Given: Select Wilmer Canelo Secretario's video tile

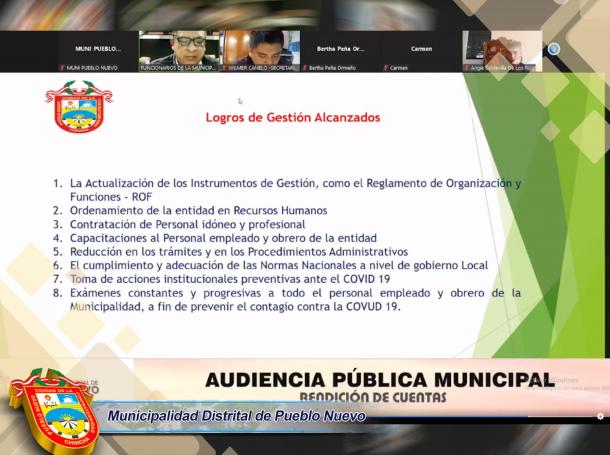Looking at the screenshot, I should [x=260, y=50].
